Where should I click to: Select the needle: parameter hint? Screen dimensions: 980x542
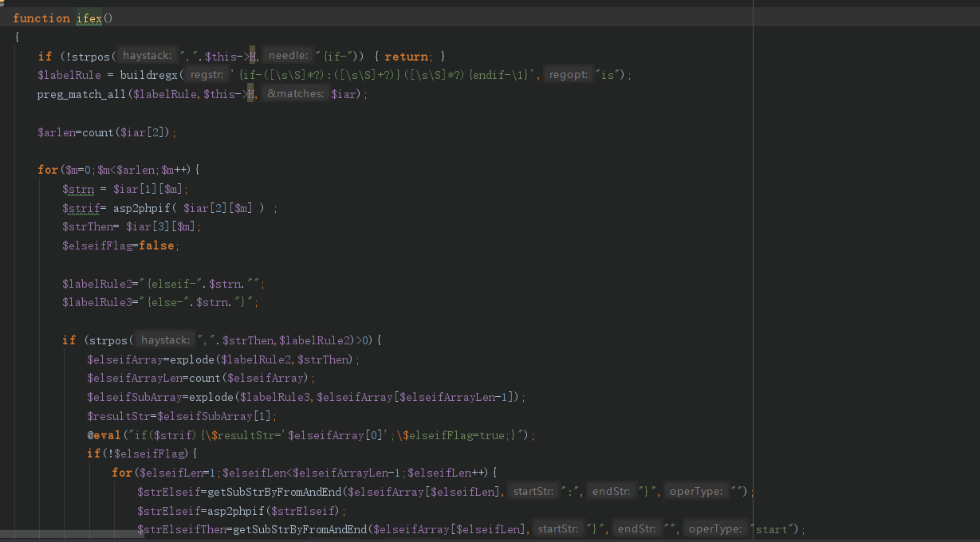point(288,56)
